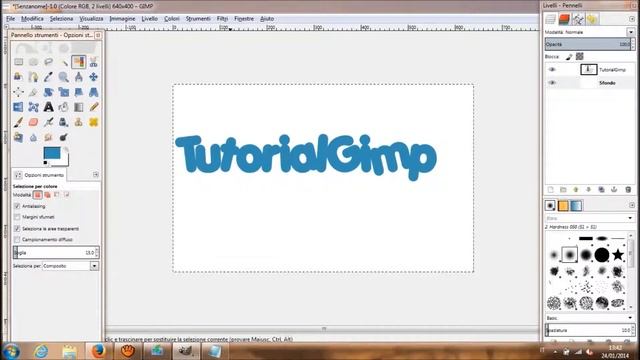
Task: Toggle Seleziona le aree trasparenti checkbox
Action: click(x=17, y=229)
